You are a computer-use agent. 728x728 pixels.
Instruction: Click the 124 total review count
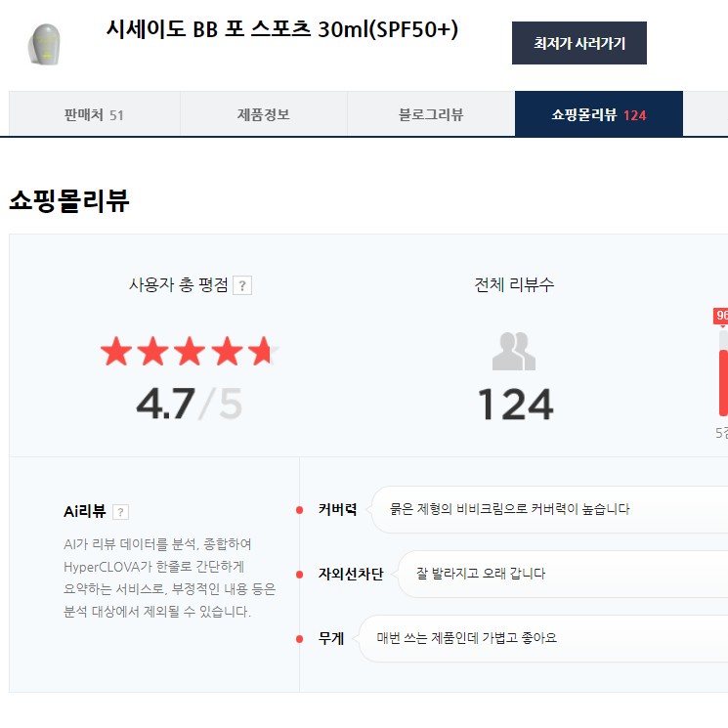click(514, 404)
